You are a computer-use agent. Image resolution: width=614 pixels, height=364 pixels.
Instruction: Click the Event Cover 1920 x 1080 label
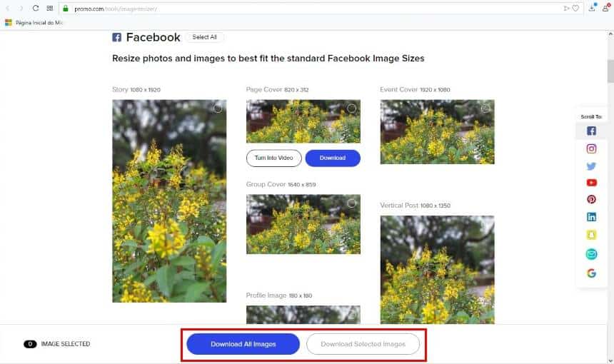[415, 90]
